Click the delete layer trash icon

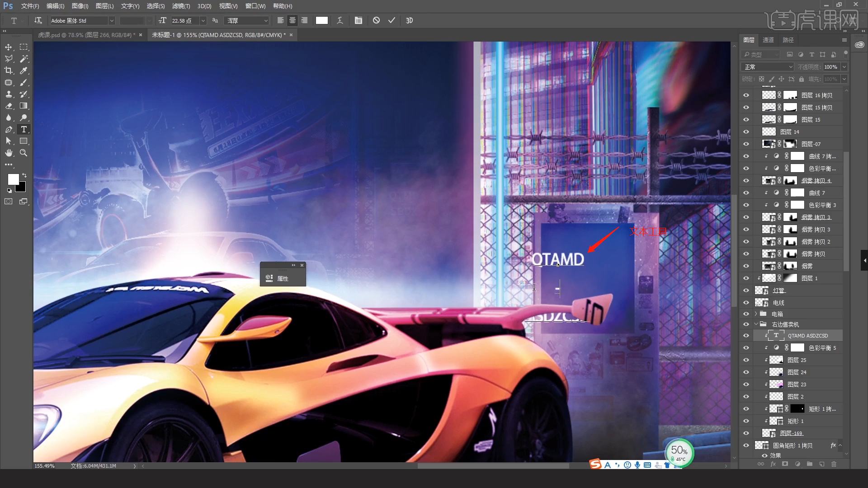[834, 464]
